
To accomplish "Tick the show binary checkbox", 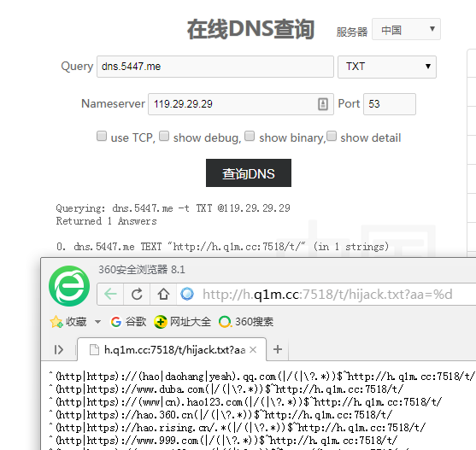I will coord(250,136).
